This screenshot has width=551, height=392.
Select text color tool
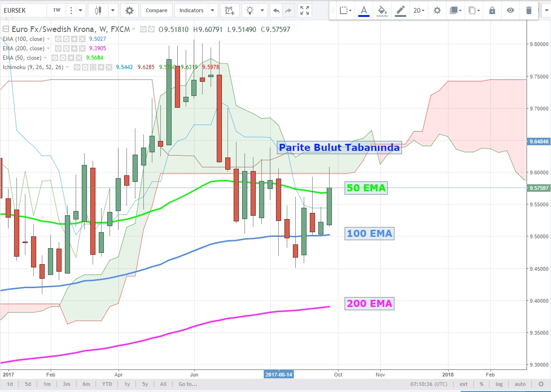[x=363, y=10]
